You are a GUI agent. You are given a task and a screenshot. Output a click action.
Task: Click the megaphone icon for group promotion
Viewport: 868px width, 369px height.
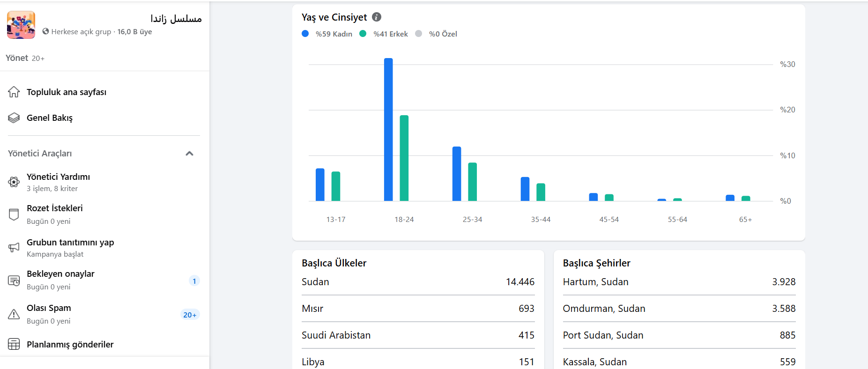point(14,247)
